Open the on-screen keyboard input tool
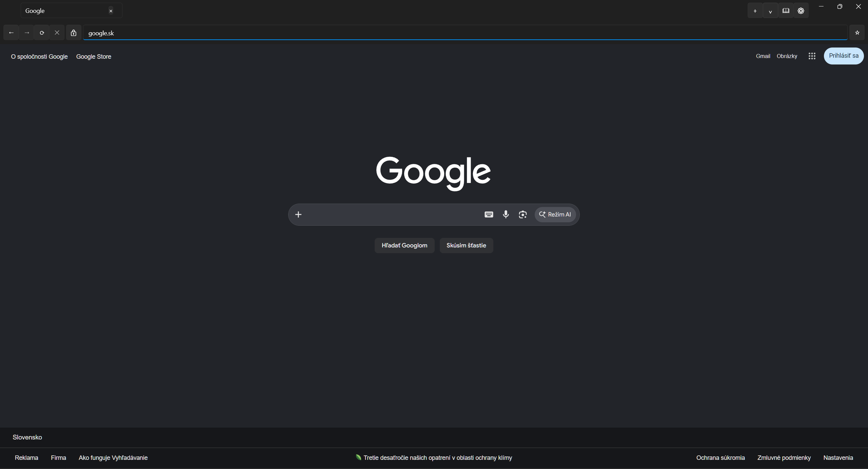The image size is (868, 469). pos(489,214)
